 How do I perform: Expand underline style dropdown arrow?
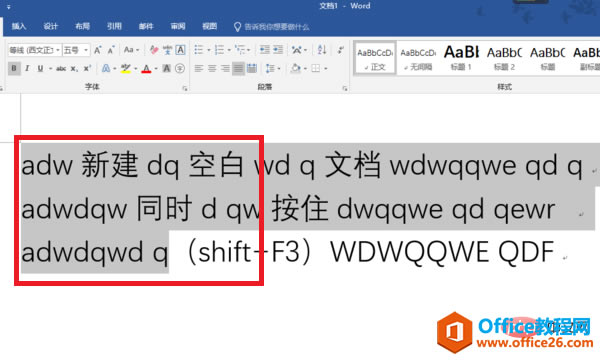50,69
